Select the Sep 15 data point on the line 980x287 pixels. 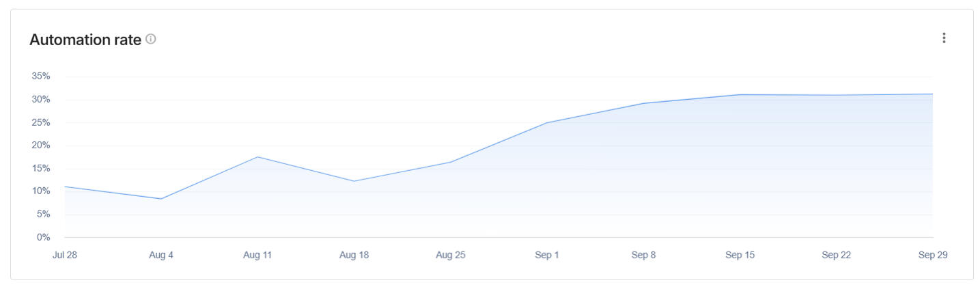(x=740, y=94)
